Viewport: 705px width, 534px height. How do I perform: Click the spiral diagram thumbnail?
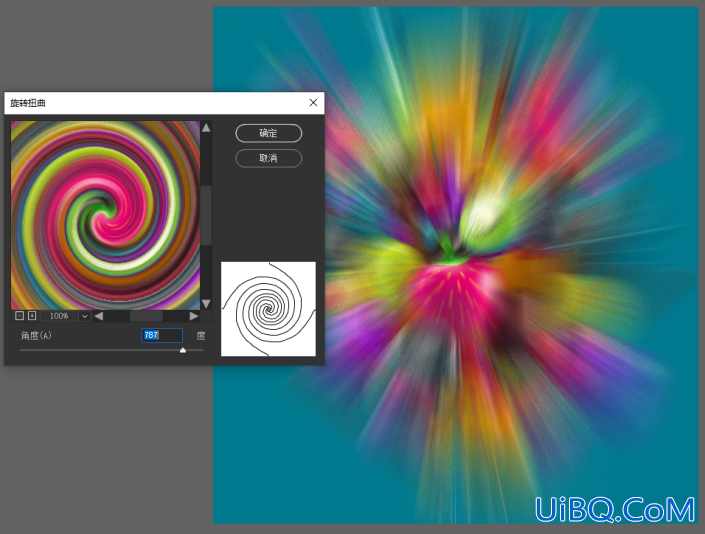click(268, 309)
